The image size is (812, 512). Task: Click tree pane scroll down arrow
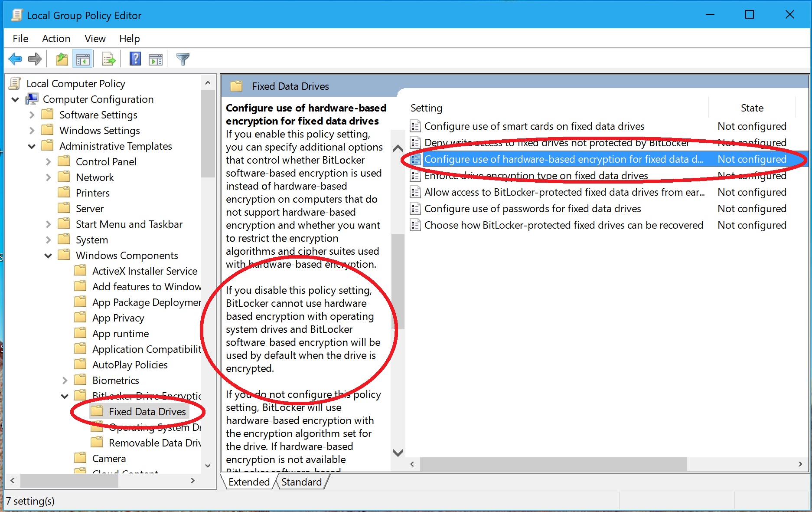point(208,466)
